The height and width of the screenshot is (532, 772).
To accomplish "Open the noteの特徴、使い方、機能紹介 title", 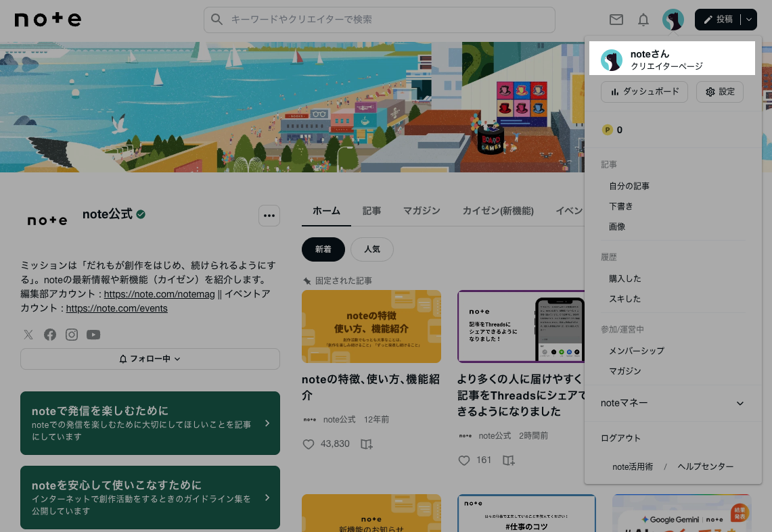I will click(371, 387).
